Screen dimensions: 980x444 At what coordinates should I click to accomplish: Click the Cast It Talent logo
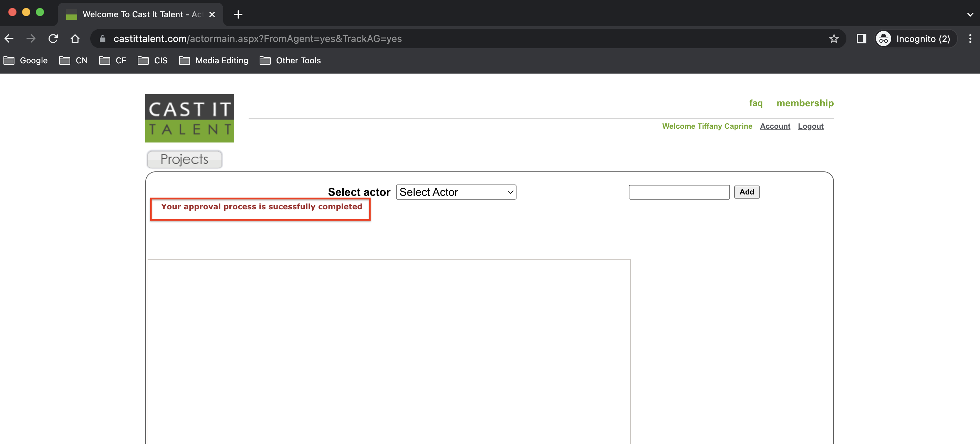(x=189, y=118)
